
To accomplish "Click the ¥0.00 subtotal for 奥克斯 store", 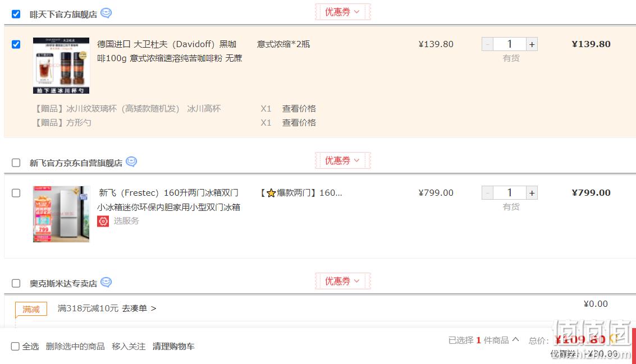I will click(x=596, y=304).
